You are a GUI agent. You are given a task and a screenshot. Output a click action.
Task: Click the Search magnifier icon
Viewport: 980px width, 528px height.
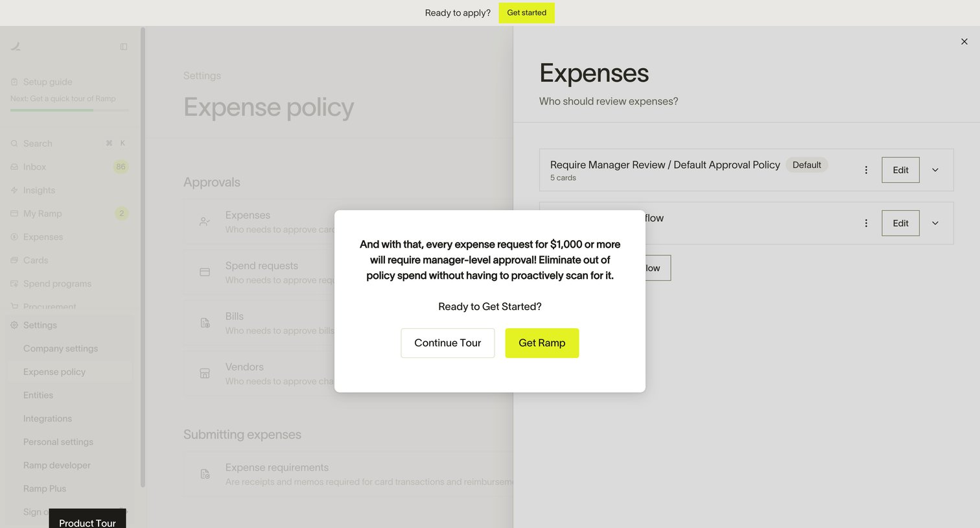(14, 143)
